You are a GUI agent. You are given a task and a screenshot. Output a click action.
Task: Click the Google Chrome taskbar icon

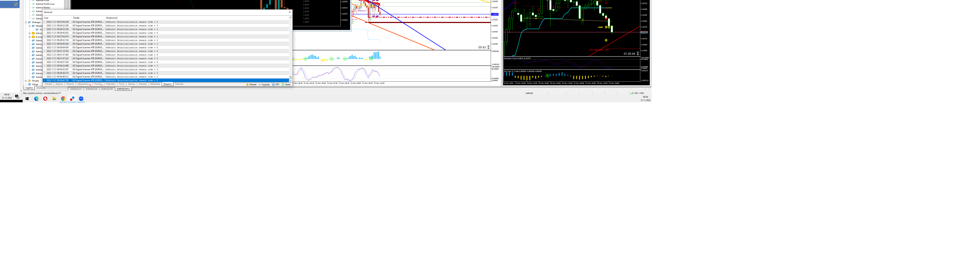pyautogui.click(x=63, y=99)
